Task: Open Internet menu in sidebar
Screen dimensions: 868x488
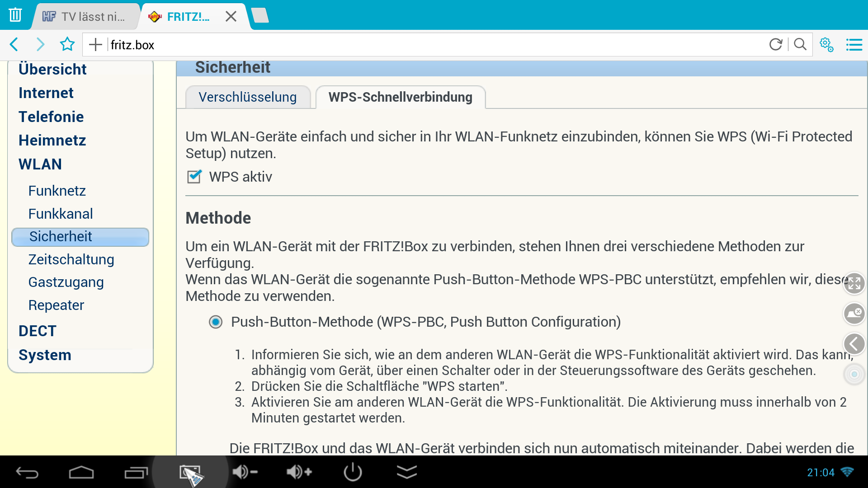Action: tap(46, 93)
